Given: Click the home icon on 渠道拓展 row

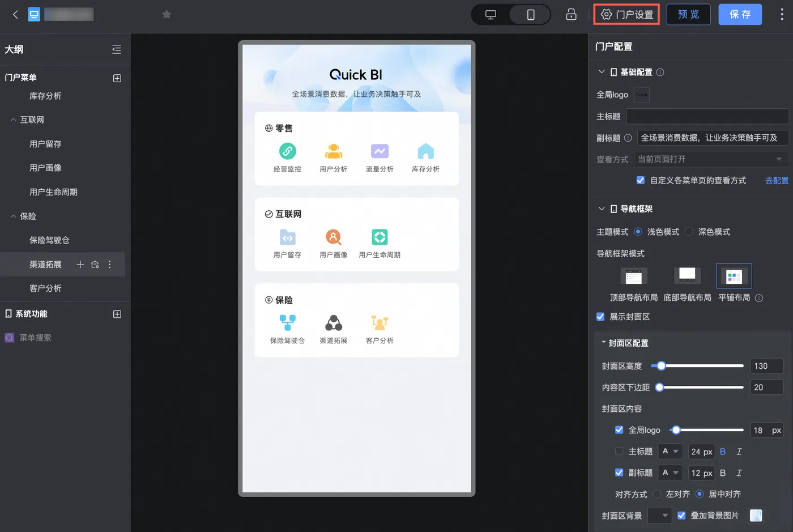Looking at the screenshot, I should tap(95, 265).
